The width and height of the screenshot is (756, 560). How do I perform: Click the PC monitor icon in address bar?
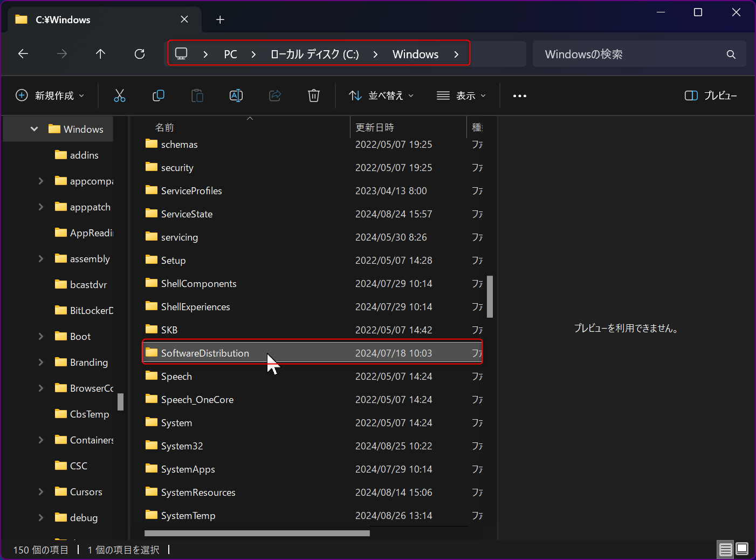tap(181, 54)
